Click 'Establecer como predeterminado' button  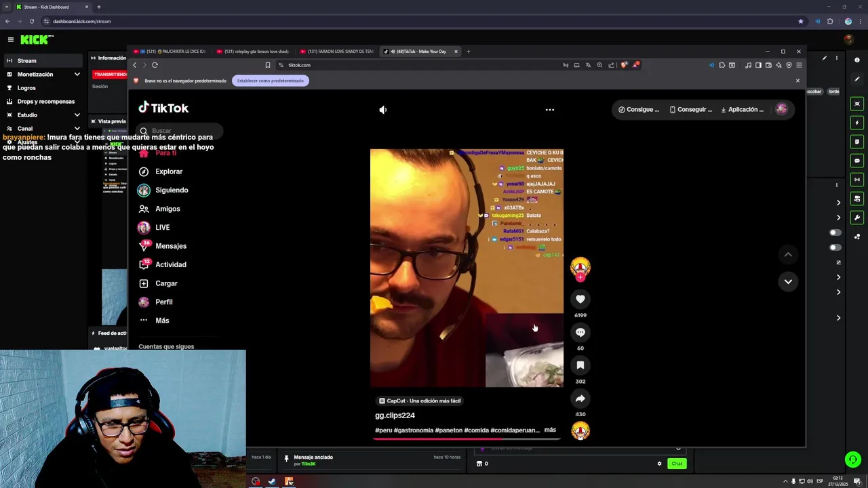(271, 81)
